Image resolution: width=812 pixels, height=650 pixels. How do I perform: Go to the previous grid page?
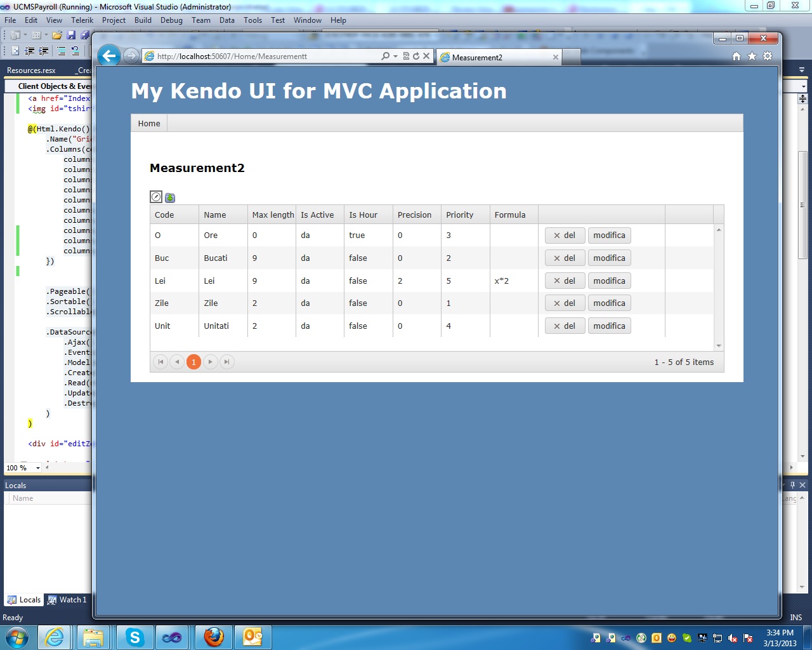coord(177,362)
